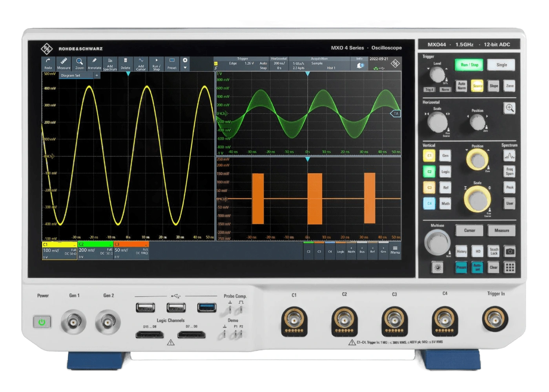Click the Vertical Position knob

pos(477,160)
